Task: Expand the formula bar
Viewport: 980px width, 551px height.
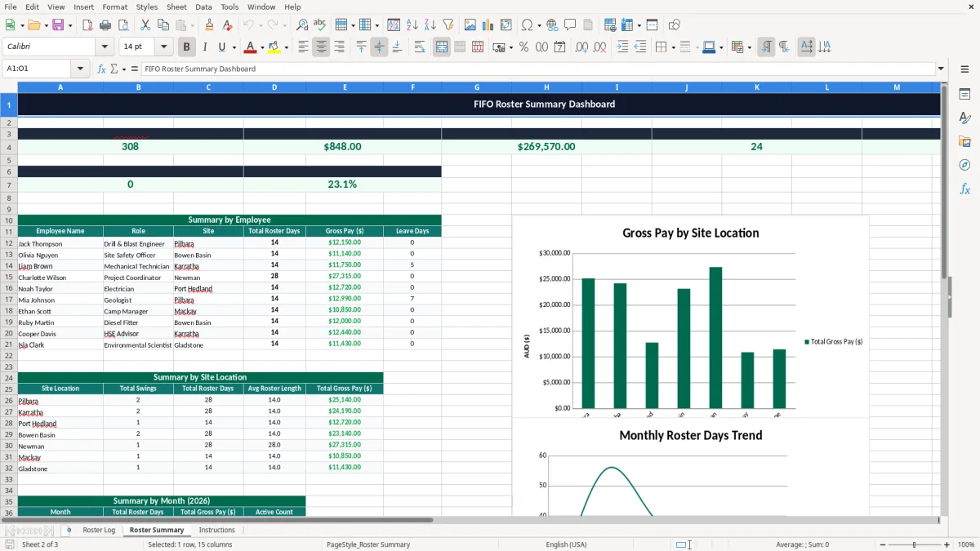Action: (x=941, y=69)
